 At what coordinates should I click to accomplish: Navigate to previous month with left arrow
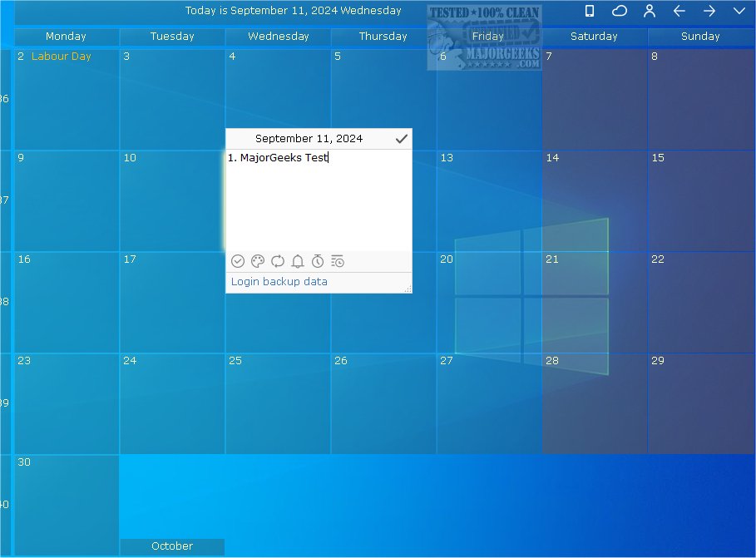[679, 12]
